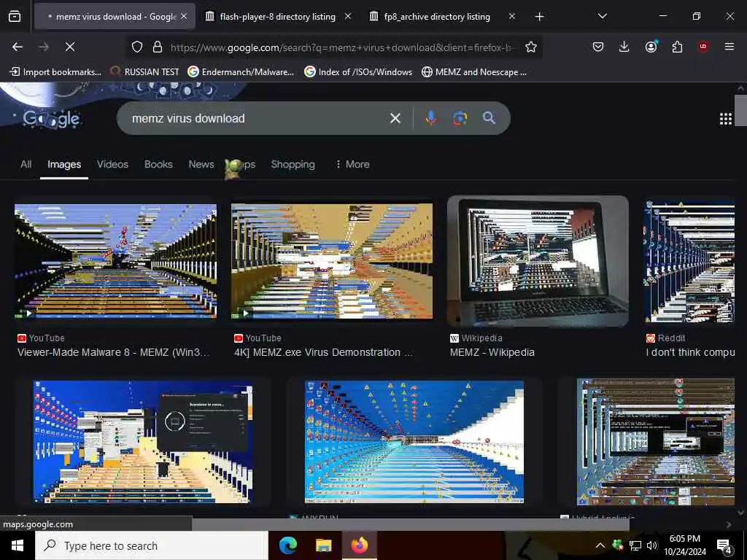Click the URL address bar

coord(342,47)
